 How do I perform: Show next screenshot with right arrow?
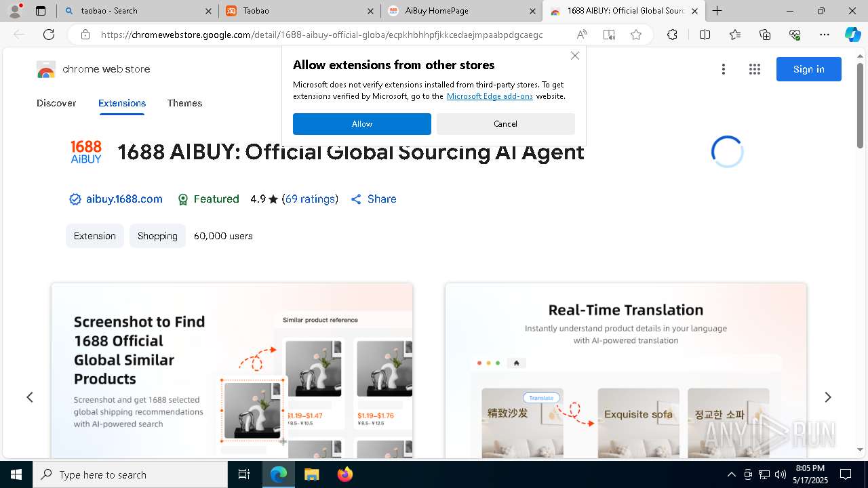(827, 397)
